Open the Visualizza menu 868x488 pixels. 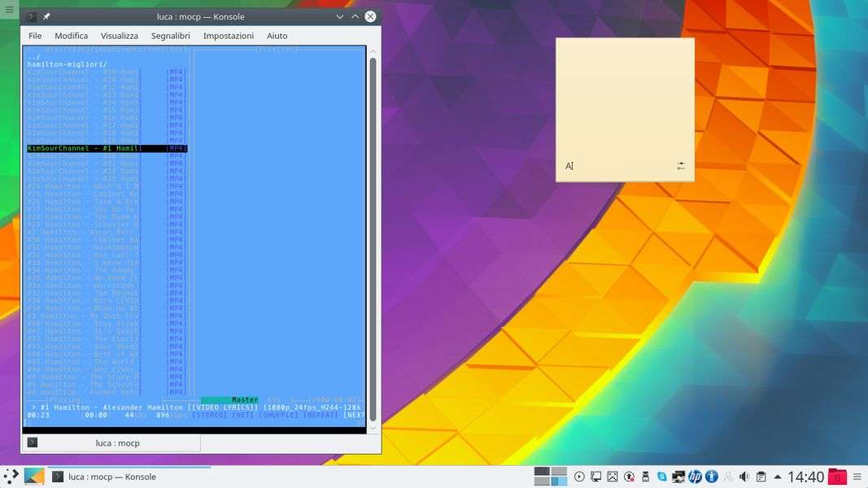click(x=120, y=36)
